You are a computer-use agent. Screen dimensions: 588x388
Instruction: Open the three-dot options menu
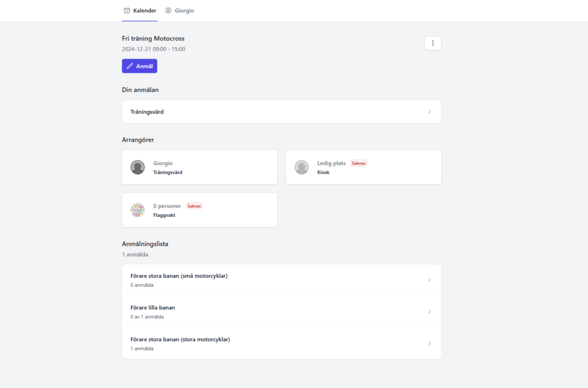point(432,43)
